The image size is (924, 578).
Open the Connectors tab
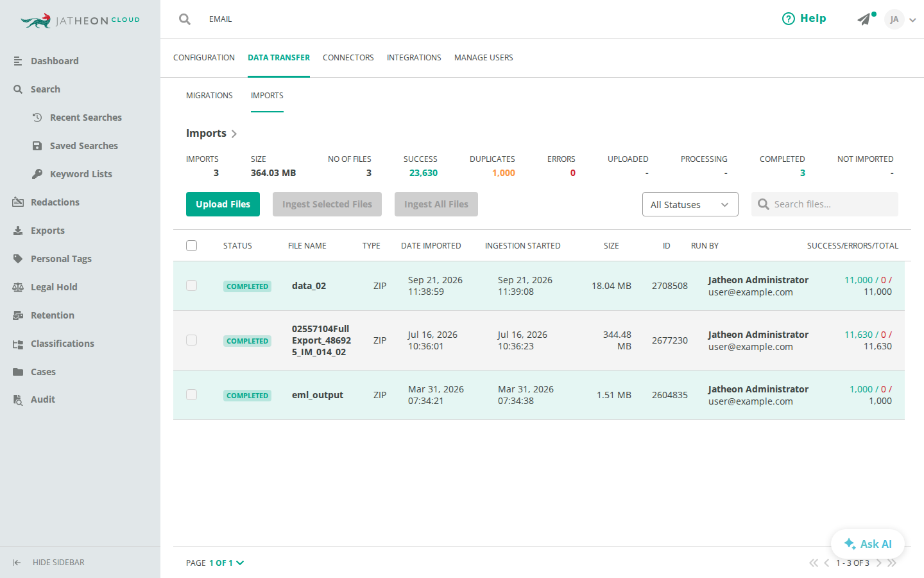pos(348,58)
